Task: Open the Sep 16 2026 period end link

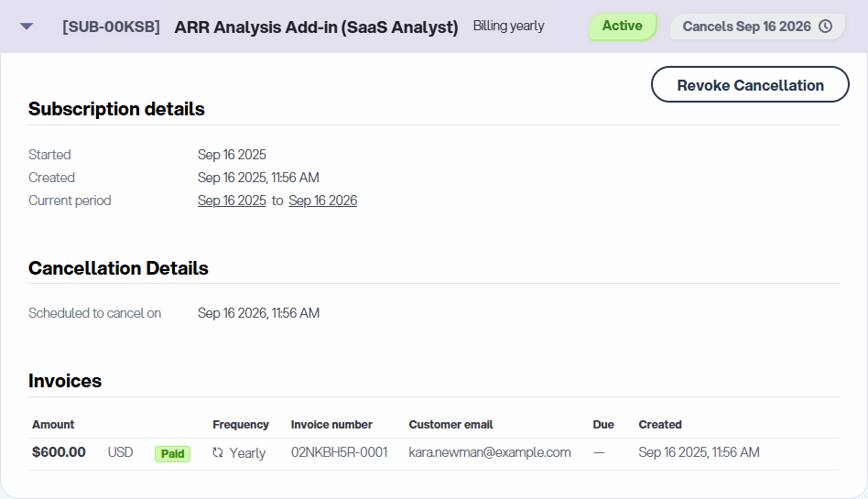Action: 322,201
